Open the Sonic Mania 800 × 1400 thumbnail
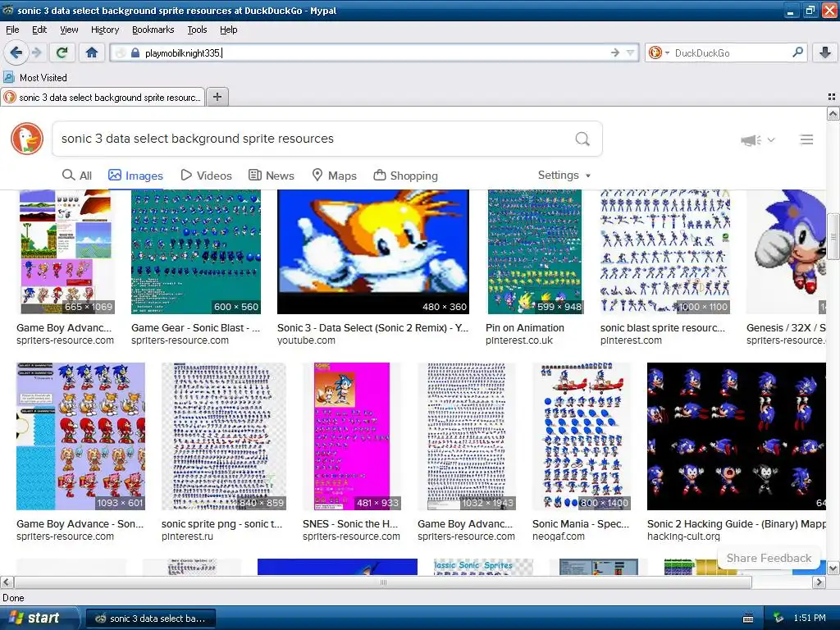This screenshot has width=840, height=630. pos(582,436)
